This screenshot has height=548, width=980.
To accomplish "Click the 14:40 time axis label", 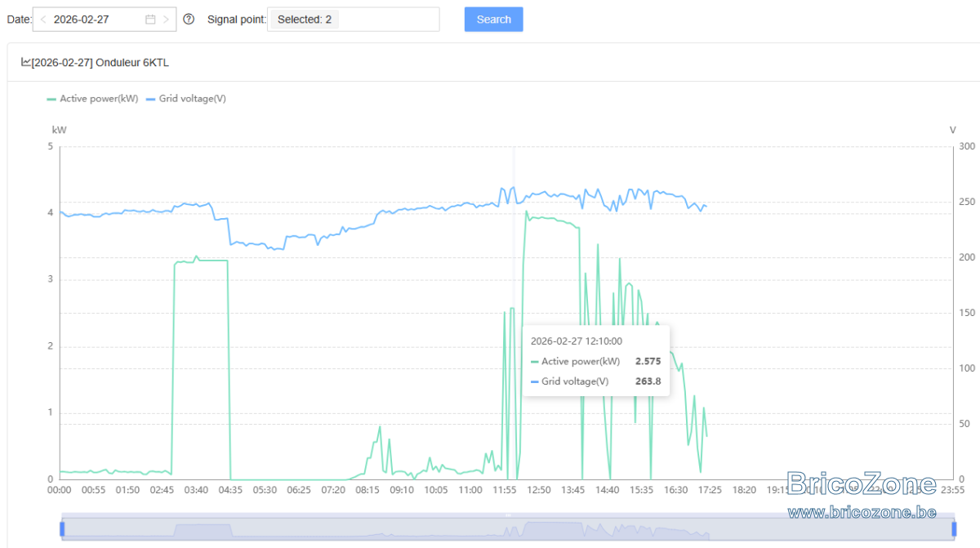I will [x=607, y=490].
